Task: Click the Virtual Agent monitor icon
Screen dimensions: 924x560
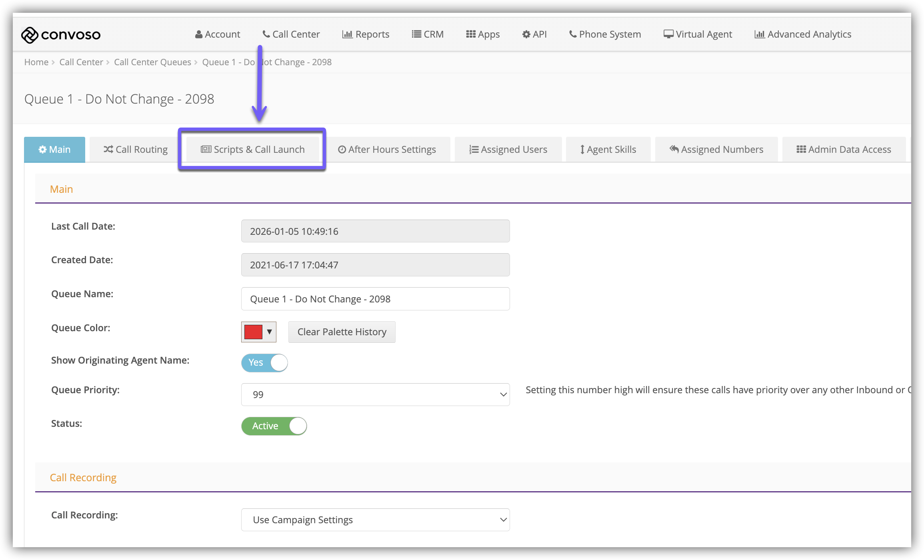Action: tap(668, 34)
